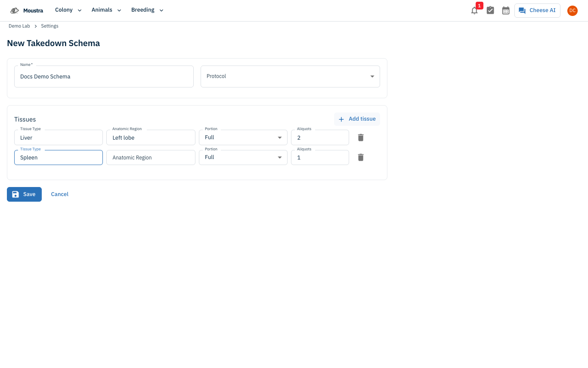Open the notifications bell icon
The width and height of the screenshot is (588, 368).
[474, 11]
